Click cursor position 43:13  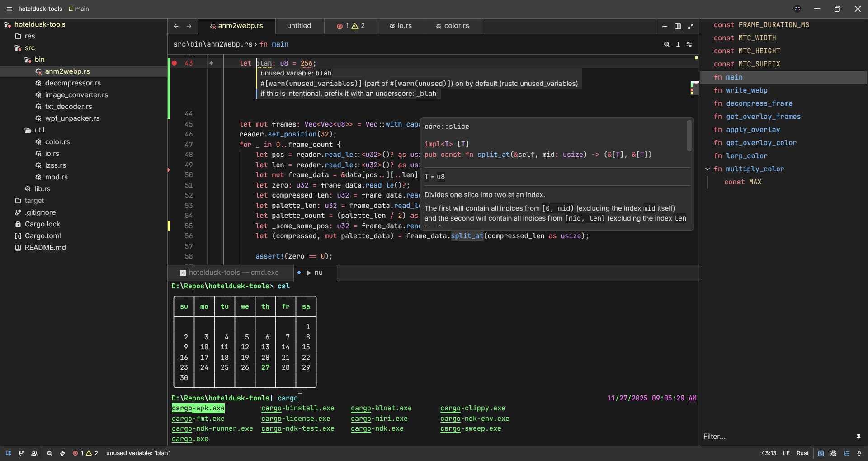(x=769, y=453)
